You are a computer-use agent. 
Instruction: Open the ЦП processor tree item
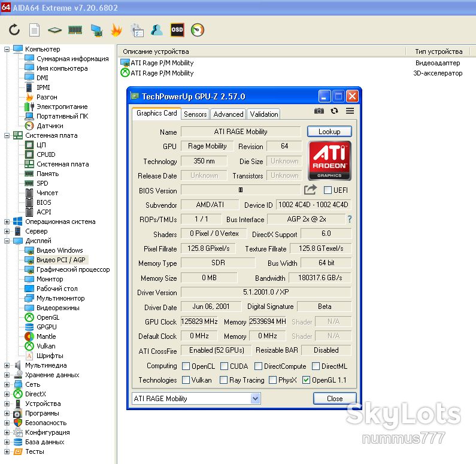41,145
